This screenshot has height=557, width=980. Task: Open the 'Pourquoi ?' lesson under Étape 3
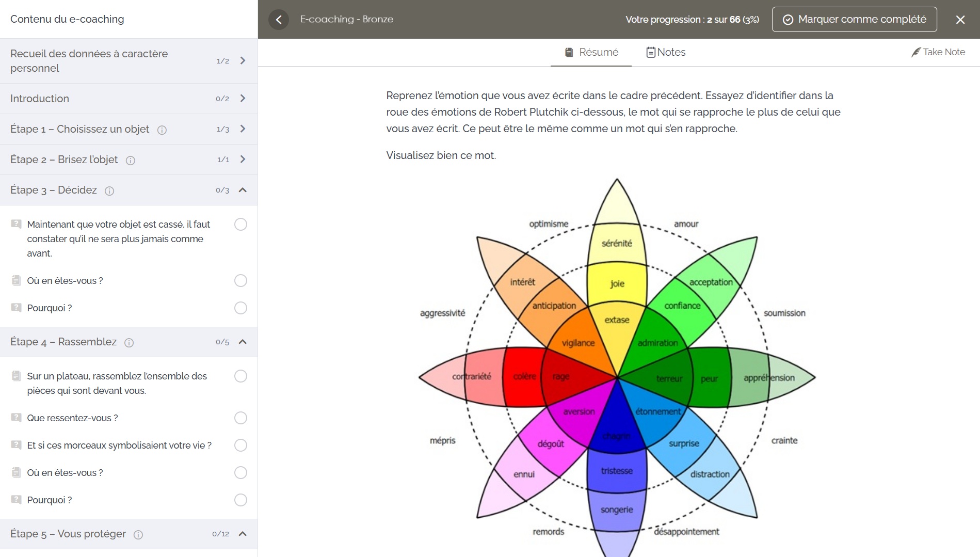click(50, 308)
